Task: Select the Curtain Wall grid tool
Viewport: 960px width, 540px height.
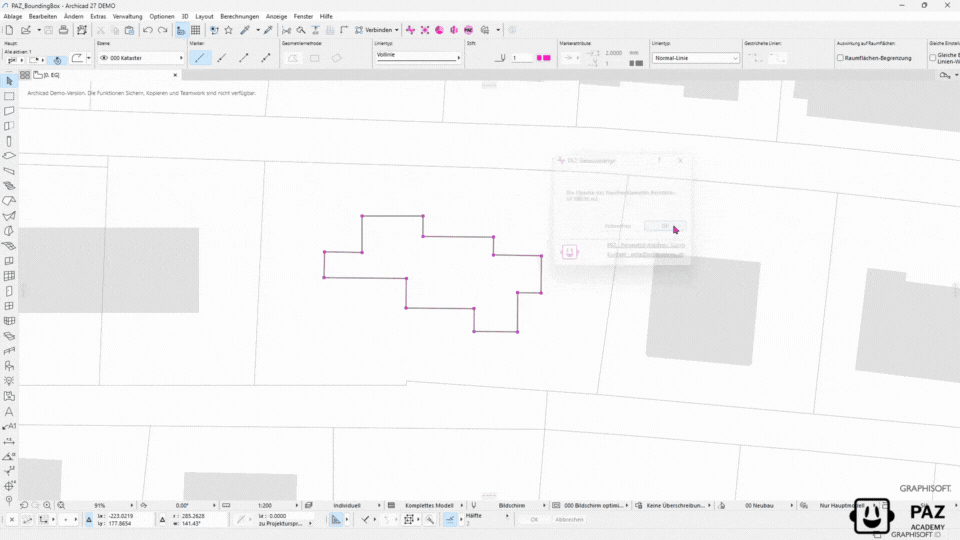Action: pyautogui.click(x=9, y=276)
